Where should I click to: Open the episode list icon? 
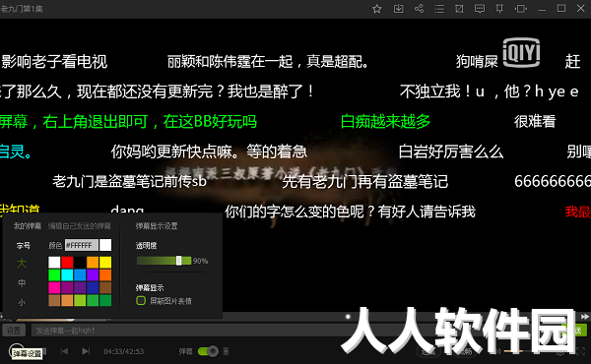click(439, 9)
